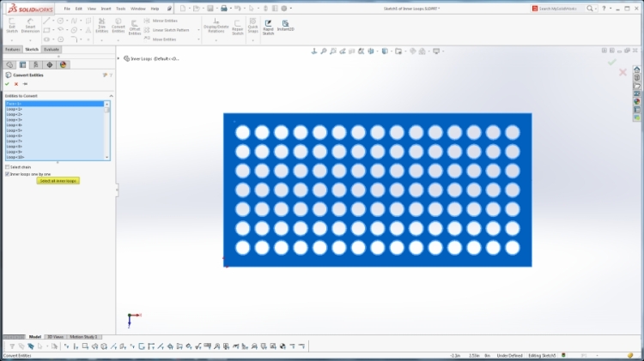The image size is (644, 361).
Task: Click the Quick Snaps tool
Action: pos(253,26)
